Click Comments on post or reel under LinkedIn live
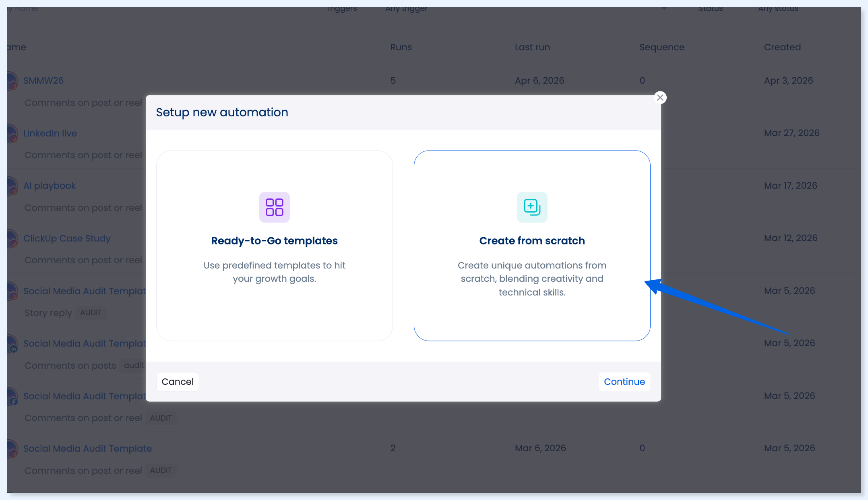Screen dimensions: 868x500 pyautogui.click(x=83, y=155)
